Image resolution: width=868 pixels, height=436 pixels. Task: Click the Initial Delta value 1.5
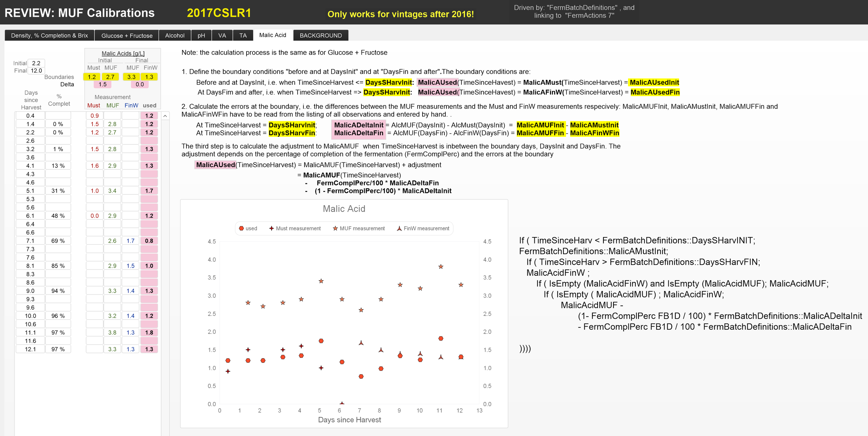pyautogui.click(x=102, y=84)
